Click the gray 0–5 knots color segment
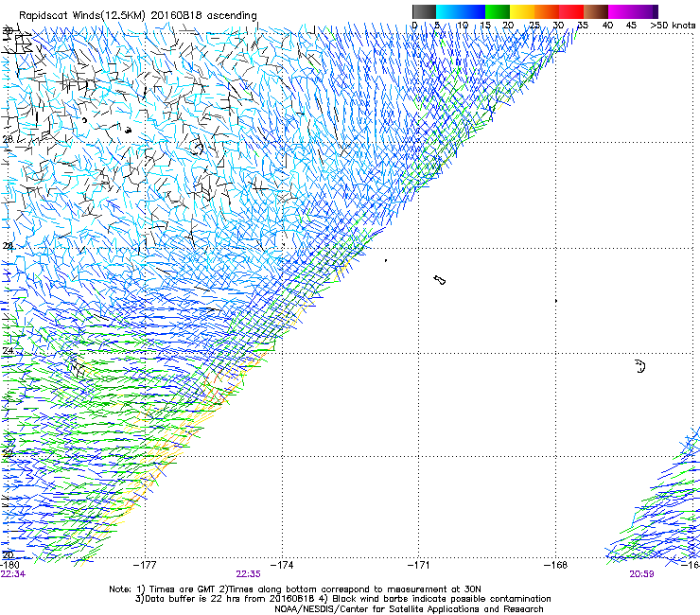Screen dimensions: 700x615 [x=424, y=11]
